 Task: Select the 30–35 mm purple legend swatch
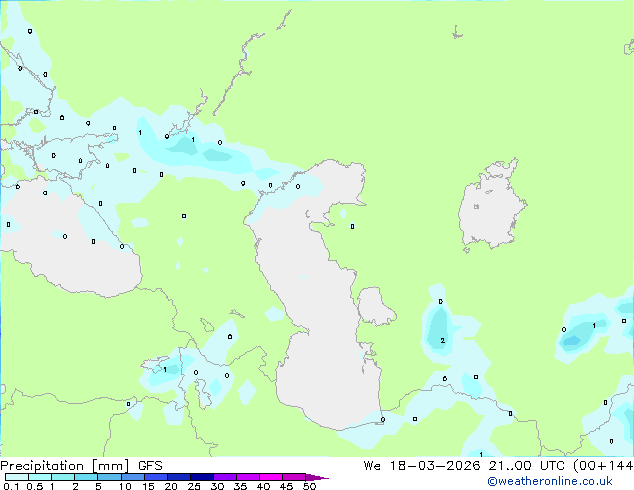[x=225, y=477]
